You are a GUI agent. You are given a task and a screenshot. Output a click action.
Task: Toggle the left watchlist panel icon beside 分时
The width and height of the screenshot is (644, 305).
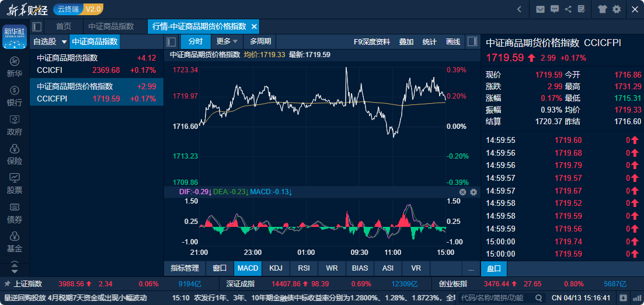(172, 41)
